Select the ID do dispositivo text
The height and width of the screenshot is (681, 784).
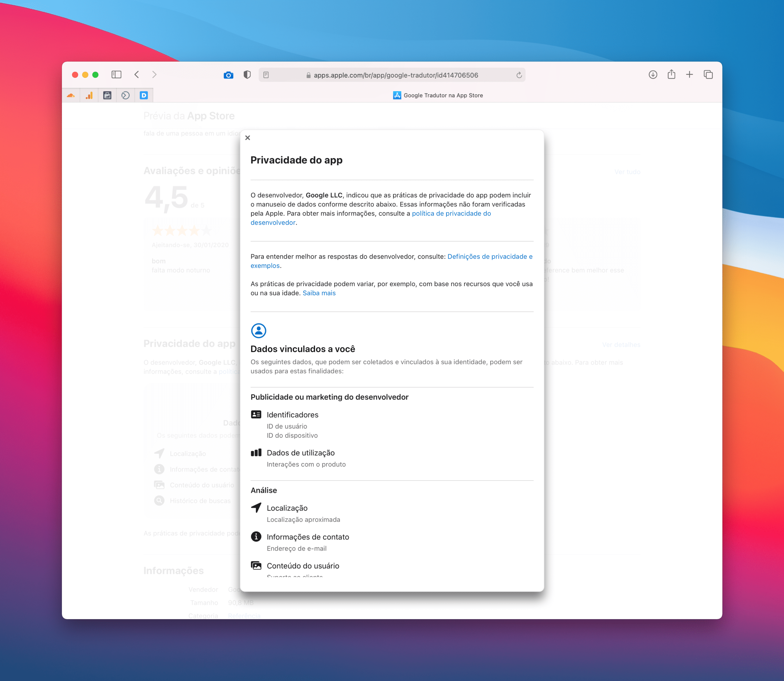coord(292,436)
